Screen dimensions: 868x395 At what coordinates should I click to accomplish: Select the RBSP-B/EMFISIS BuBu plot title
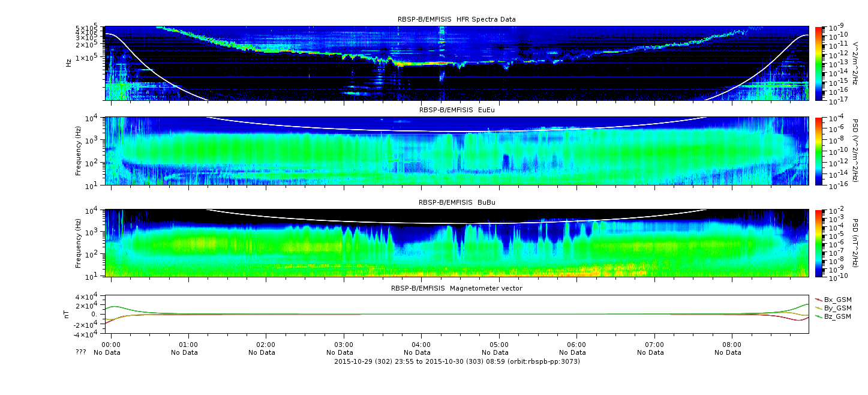coord(456,202)
